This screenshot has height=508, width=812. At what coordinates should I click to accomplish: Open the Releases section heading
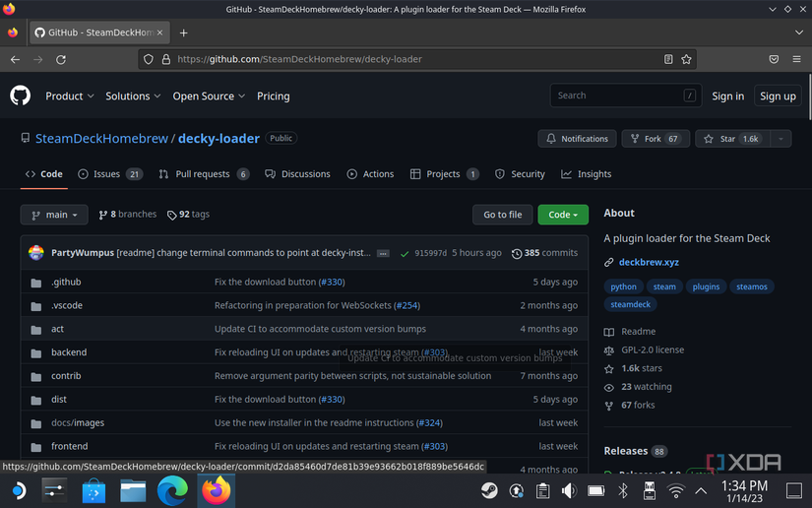[626, 451]
